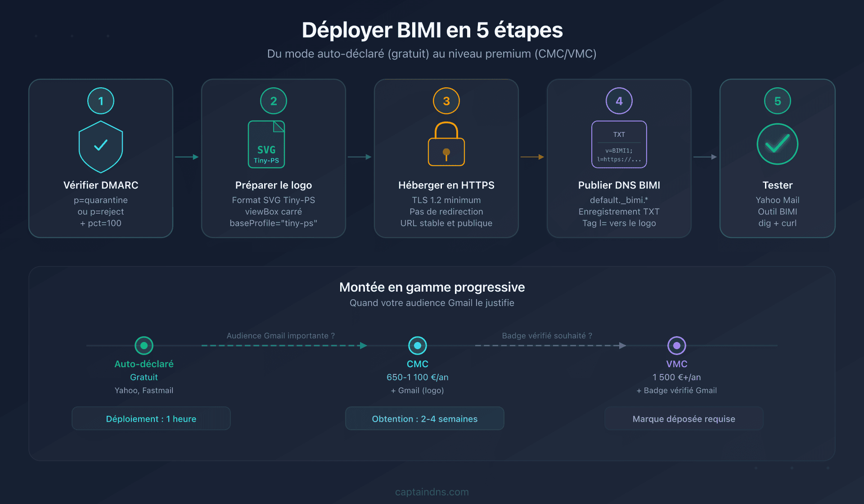Click the Héberger en HTTPS heading
864x504 pixels.
click(x=446, y=185)
